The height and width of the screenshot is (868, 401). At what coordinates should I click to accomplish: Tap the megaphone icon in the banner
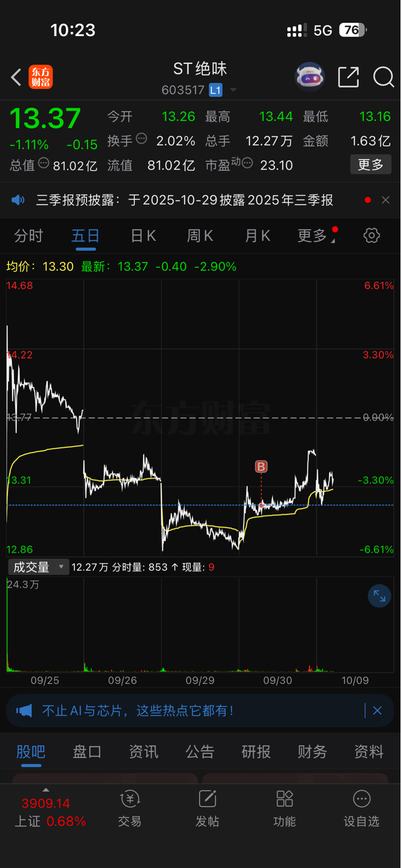point(24,711)
